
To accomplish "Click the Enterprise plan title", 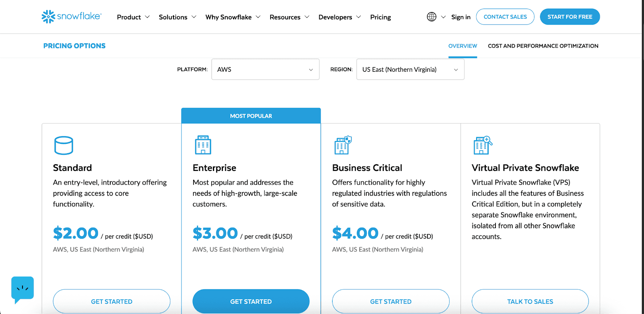I will 215,168.
